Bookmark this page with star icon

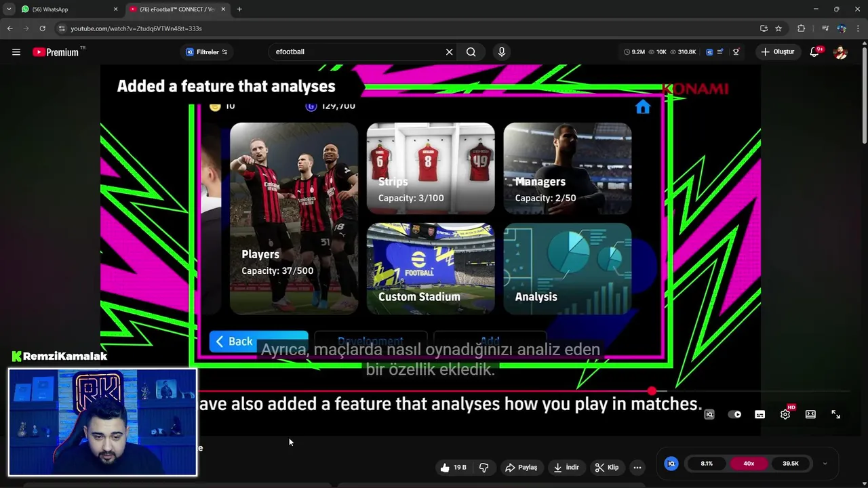778,28
